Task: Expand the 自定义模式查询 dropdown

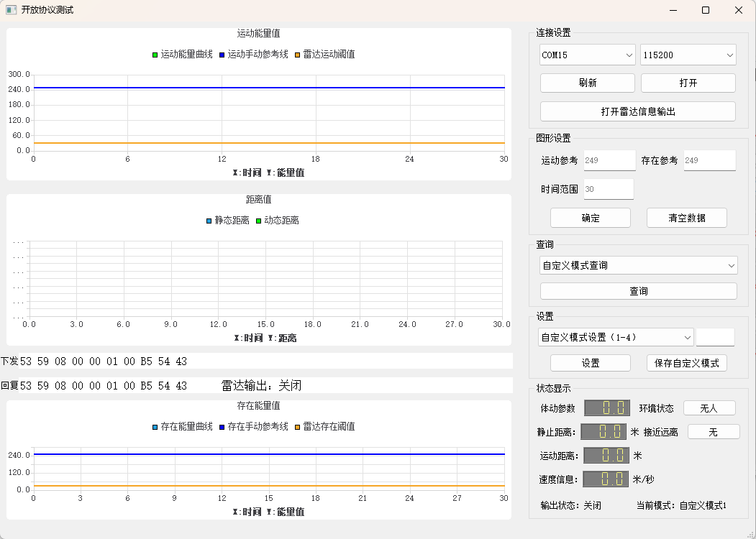Action: pyautogui.click(x=638, y=265)
